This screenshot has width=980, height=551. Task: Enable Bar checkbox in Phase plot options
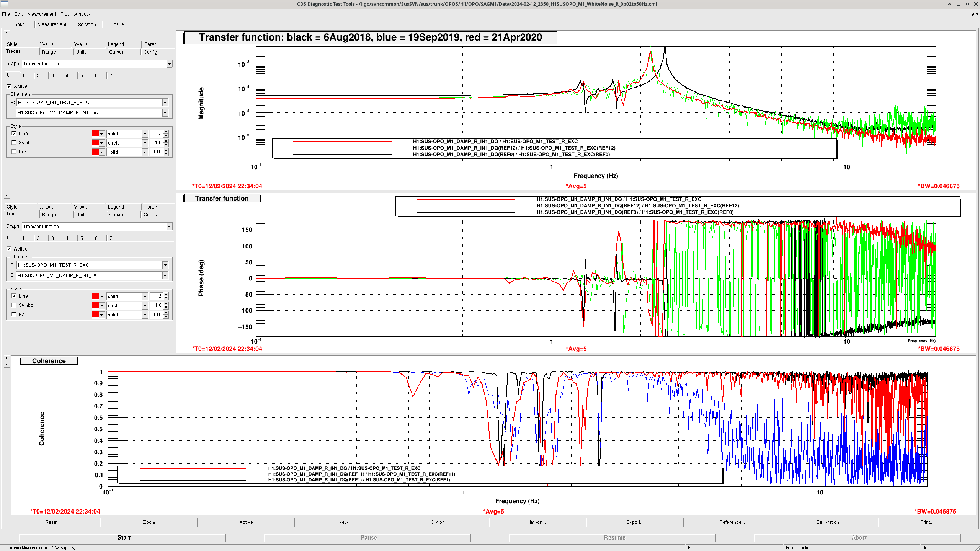pos(14,315)
